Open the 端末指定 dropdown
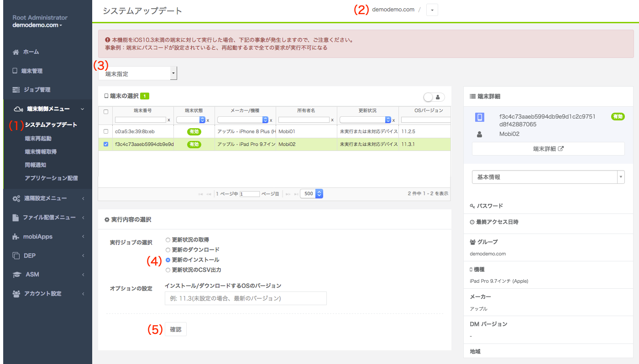Viewport: 639px width, 364px height. pyautogui.click(x=137, y=73)
